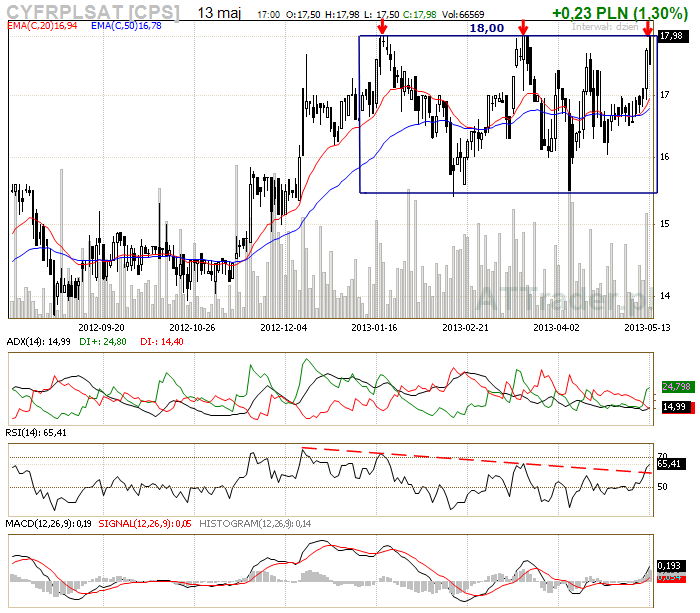Click the close price C:17,98

(419, 15)
